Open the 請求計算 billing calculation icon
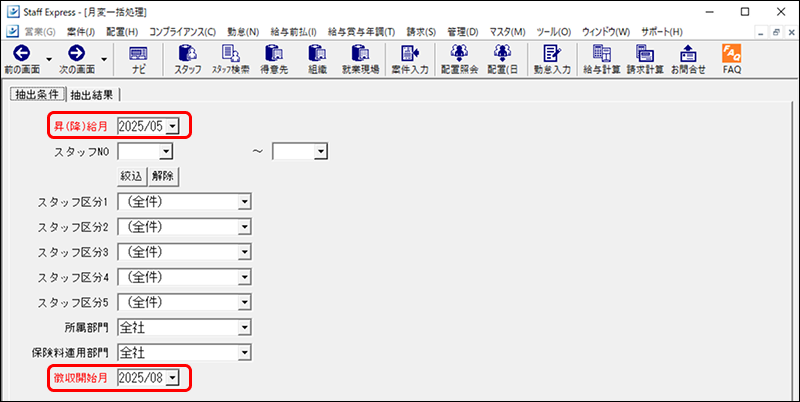Image resolution: width=800 pixels, height=402 pixels. [645, 53]
